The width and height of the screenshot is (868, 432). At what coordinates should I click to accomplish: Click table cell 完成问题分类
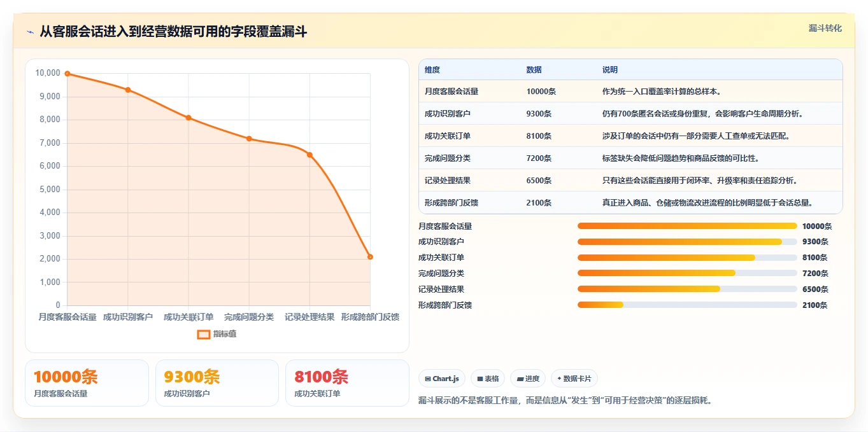click(448, 158)
